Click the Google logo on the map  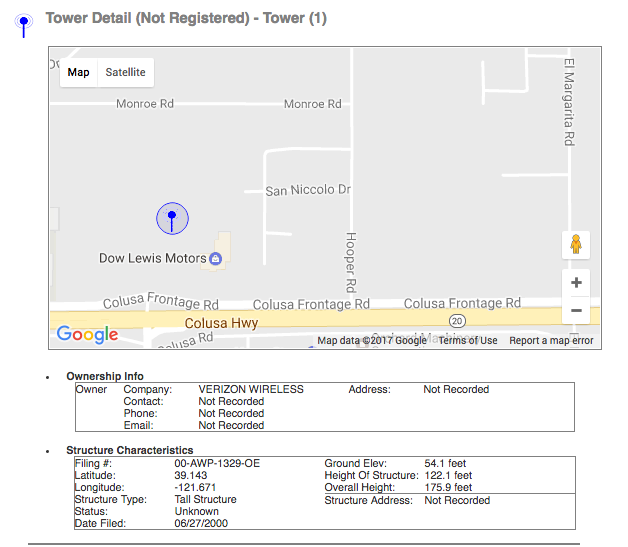87,335
